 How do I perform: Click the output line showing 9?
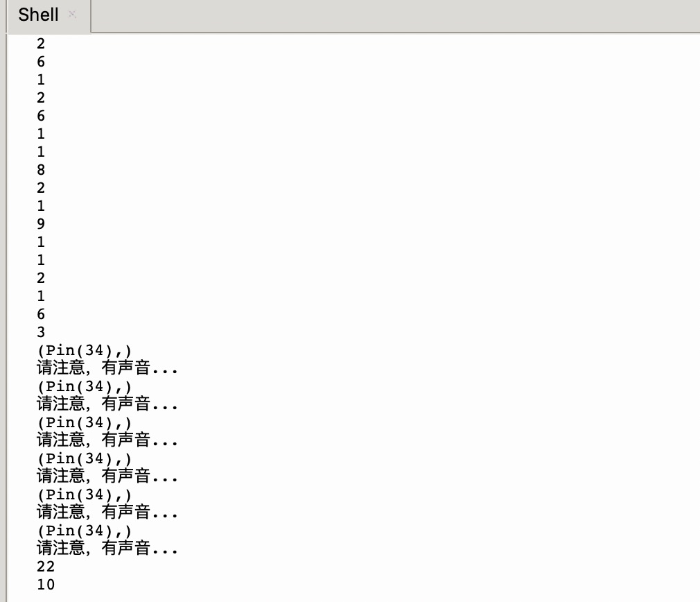pos(41,224)
